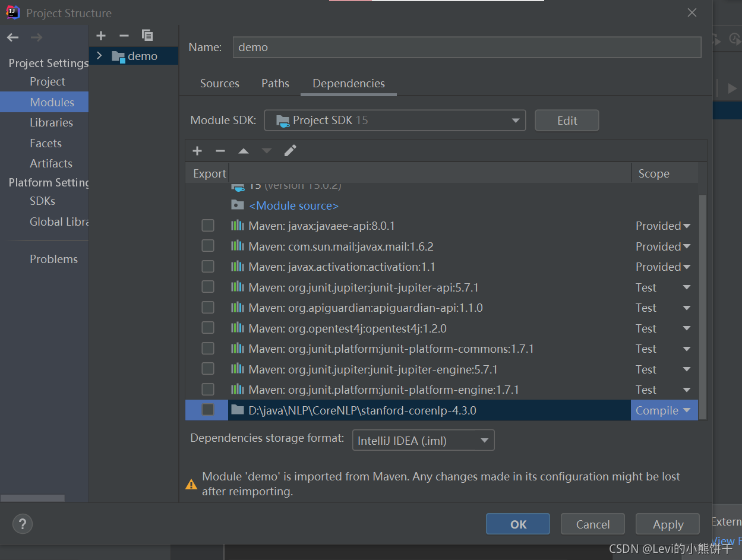Click the forward navigation arrow
742x560 pixels.
(36, 37)
